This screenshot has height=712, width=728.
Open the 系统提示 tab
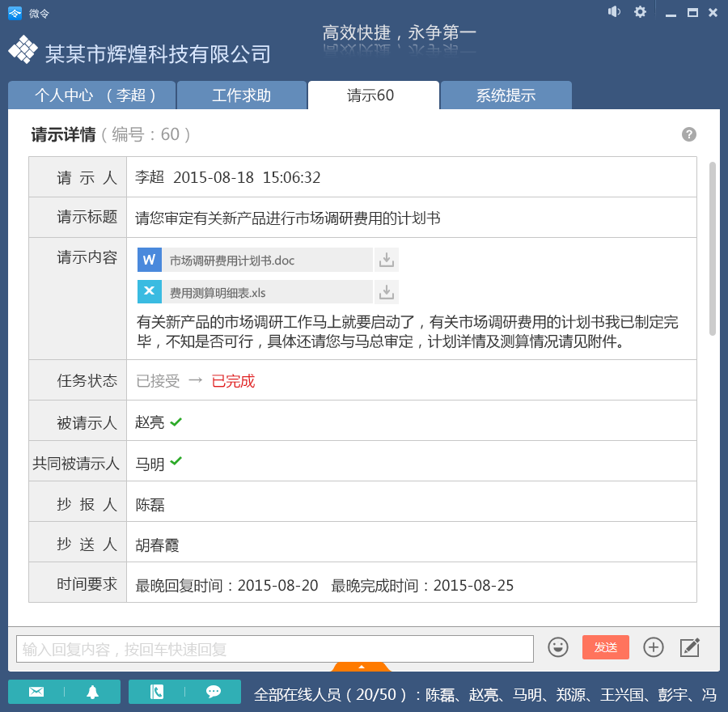[506, 95]
